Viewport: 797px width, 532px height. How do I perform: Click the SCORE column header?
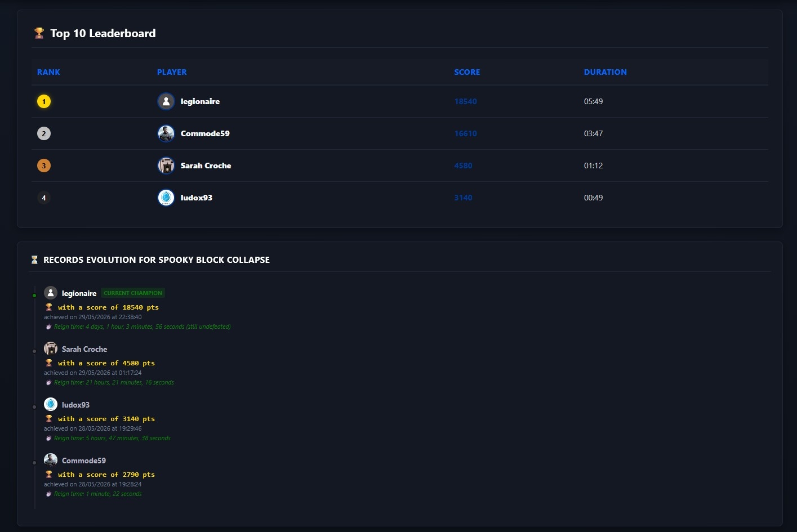[x=467, y=72]
